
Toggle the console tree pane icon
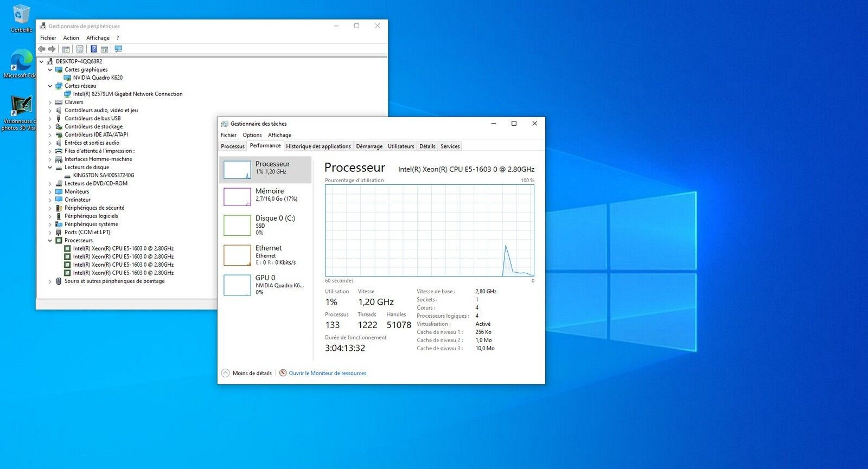(x=66, y=49)
